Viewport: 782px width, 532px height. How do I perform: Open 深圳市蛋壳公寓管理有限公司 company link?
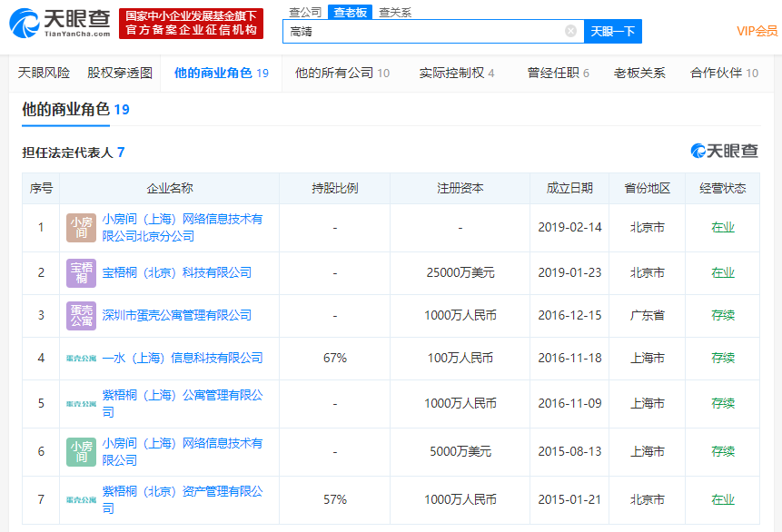point(176,315)
